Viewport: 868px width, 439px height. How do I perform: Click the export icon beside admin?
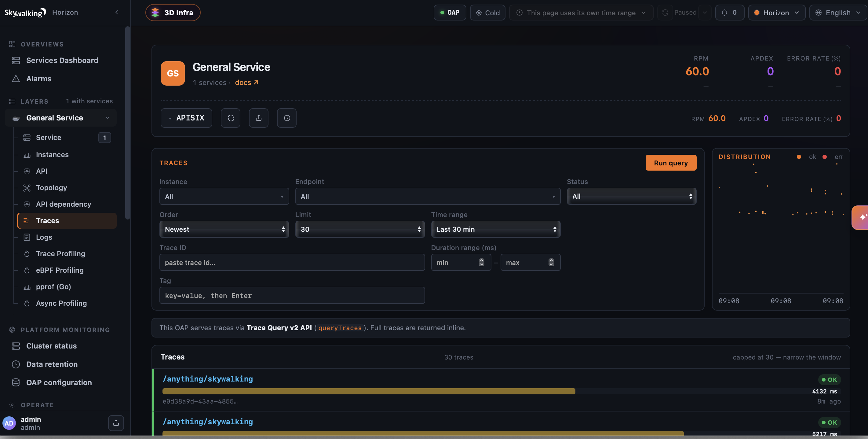pyautogui.click(x=116, y=423)
